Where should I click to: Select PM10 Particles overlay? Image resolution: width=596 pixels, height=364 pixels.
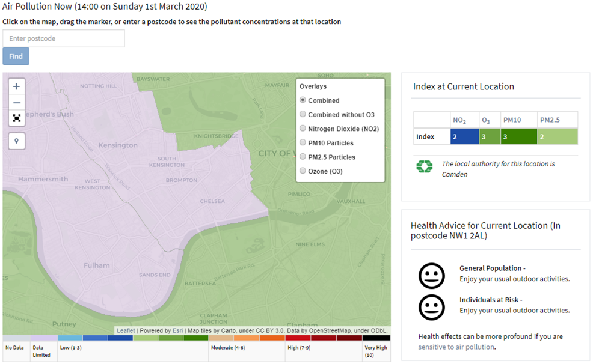[x=303, y=142]
